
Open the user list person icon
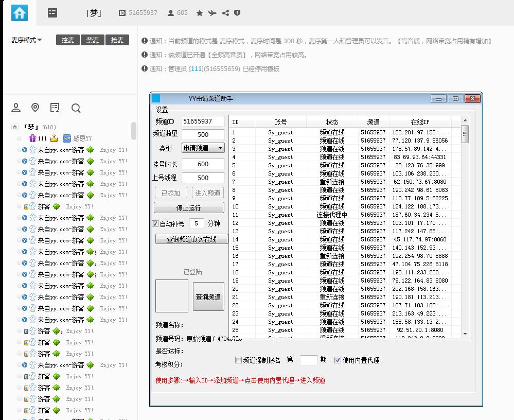point(16,108)
